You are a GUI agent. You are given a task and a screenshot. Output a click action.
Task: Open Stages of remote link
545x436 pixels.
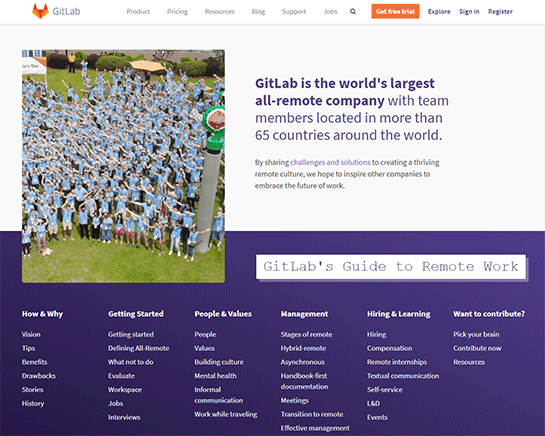point(306,334)
